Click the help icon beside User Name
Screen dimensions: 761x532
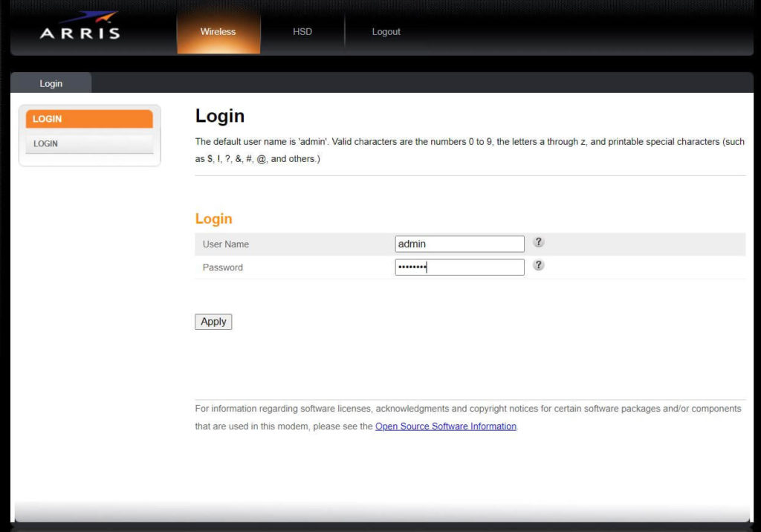(x=539, y=242)
